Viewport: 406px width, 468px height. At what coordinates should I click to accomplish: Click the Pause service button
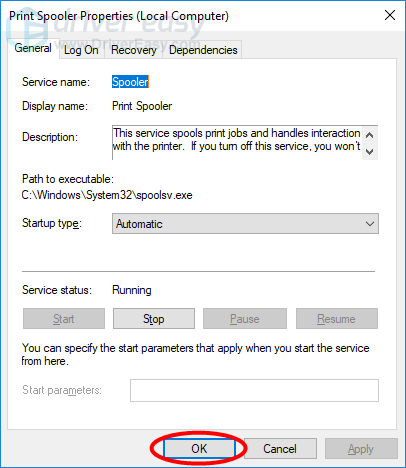pos(245,319)
